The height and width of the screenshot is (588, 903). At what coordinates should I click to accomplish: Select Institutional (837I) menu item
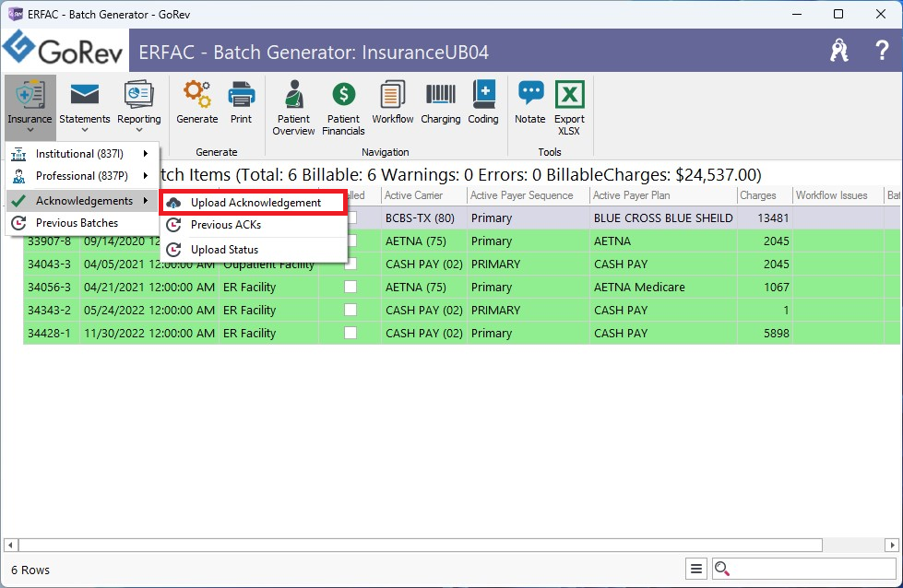click(82, 154)
